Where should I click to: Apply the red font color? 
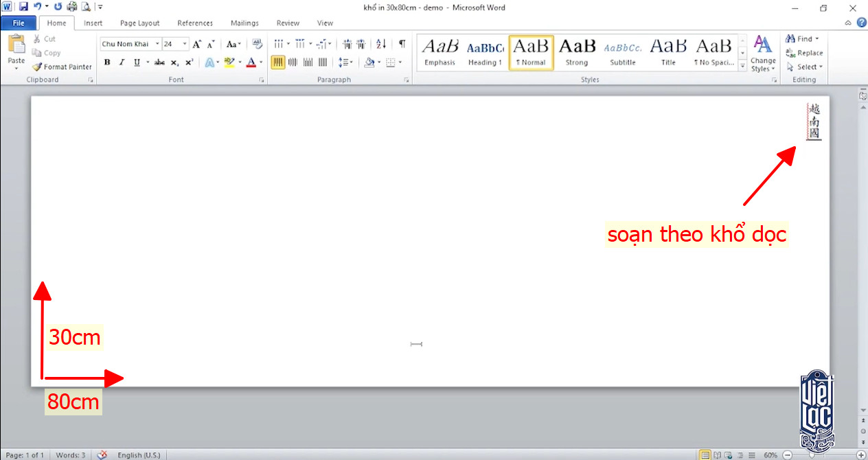click(251, 62)
